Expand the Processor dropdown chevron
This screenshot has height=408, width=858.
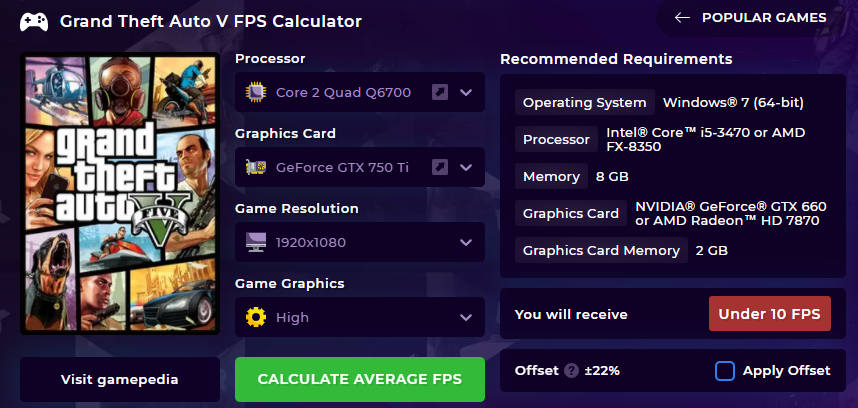point(466,92)
